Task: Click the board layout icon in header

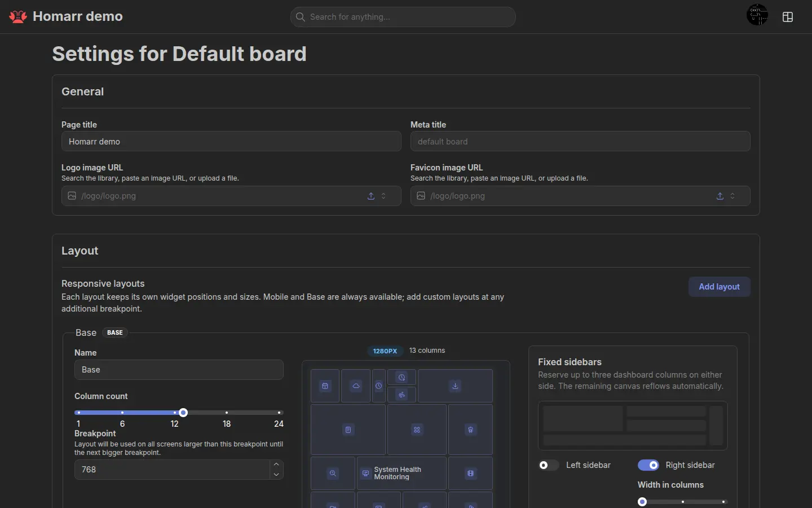Action: (788, 17)
